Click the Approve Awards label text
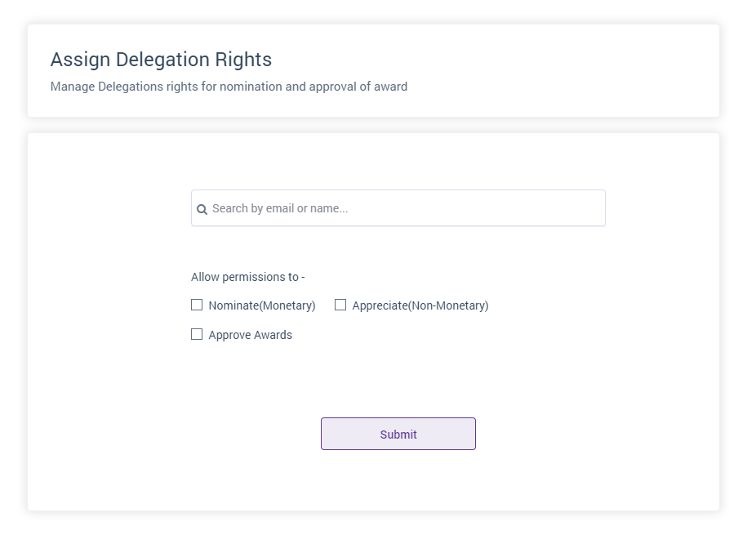The width and height of the screenshot is (756, 544). (x=251, y=335)
